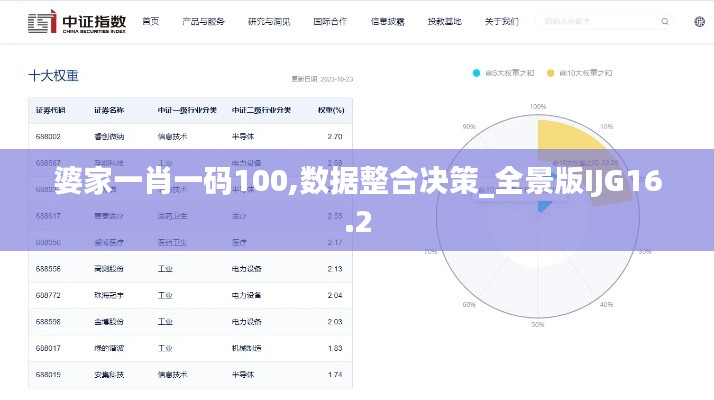Click weight value 1.83

335,348
